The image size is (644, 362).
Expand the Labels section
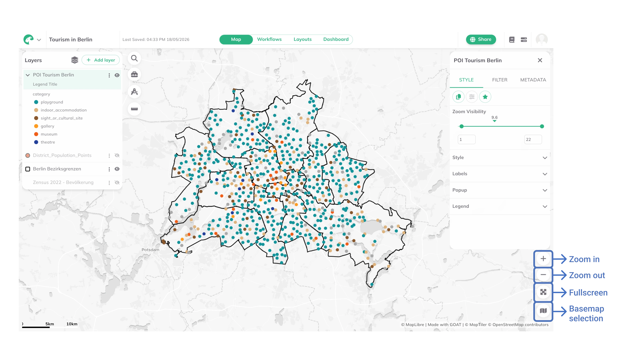point(499,174)
